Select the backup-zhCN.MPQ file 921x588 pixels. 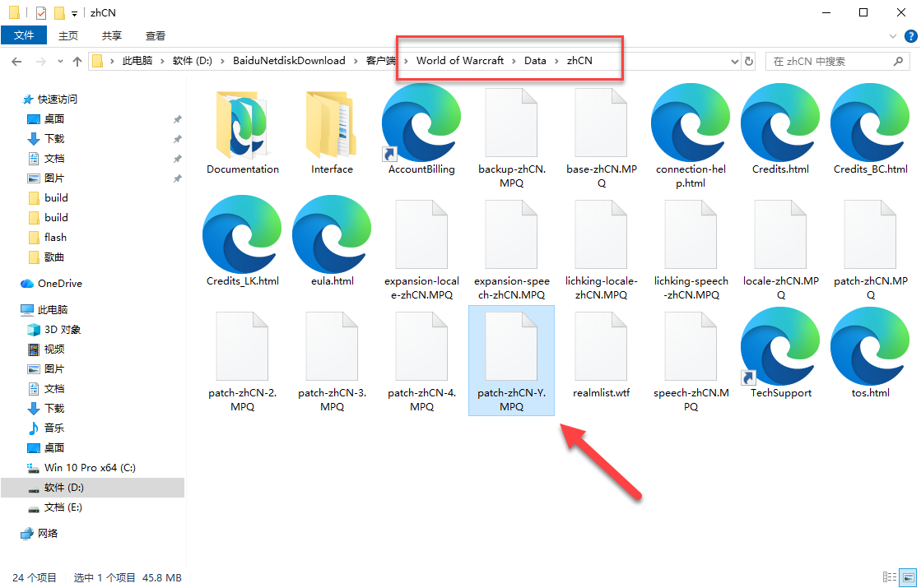click(x=511, y=138)
